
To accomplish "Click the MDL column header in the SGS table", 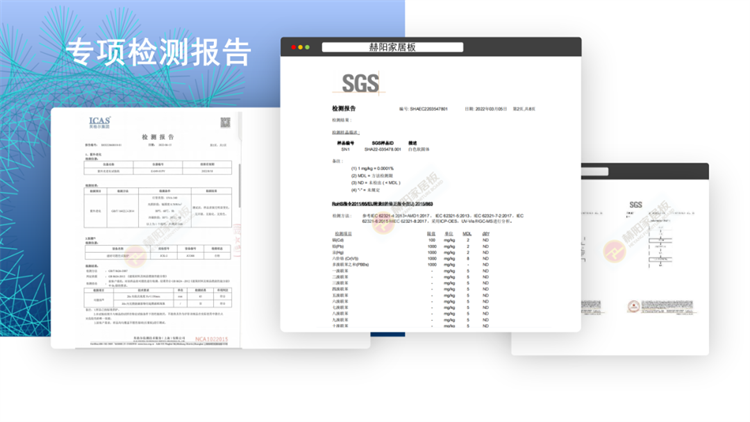I will (467, 234).
